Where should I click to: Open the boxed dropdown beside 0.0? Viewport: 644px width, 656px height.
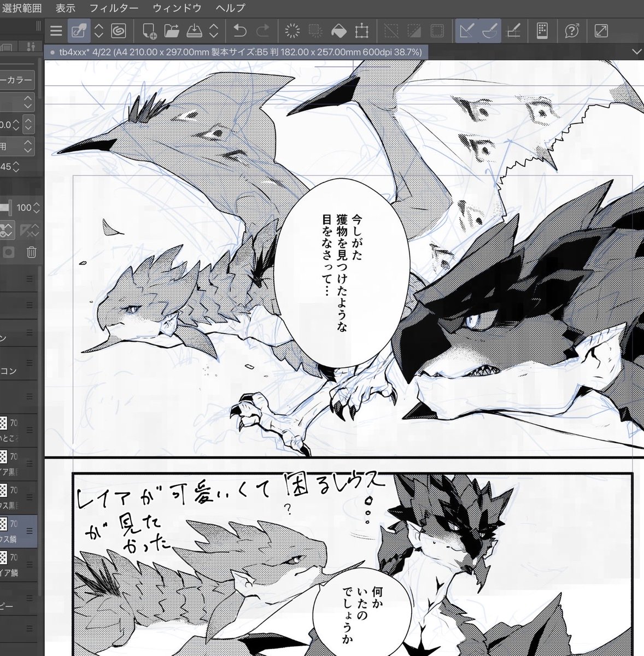28,125
